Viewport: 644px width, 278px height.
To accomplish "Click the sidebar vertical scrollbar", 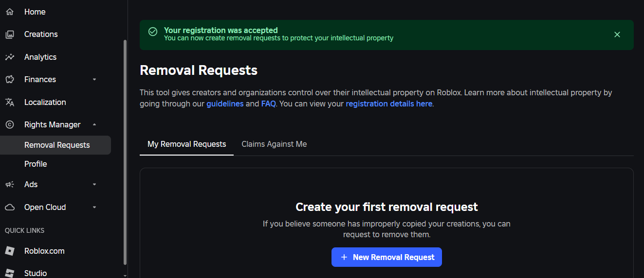I will [125, 146].
